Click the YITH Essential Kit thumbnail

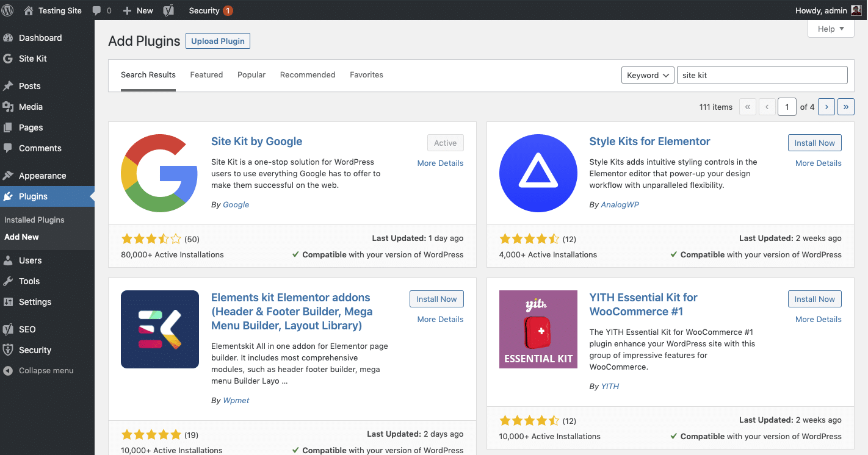coord(538,329)
